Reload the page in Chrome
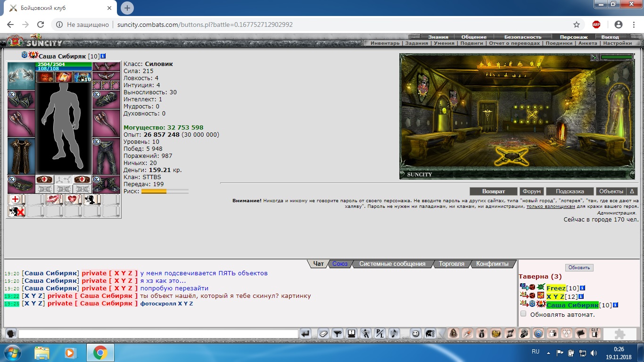The image size is (644, 362). [41, 25]
